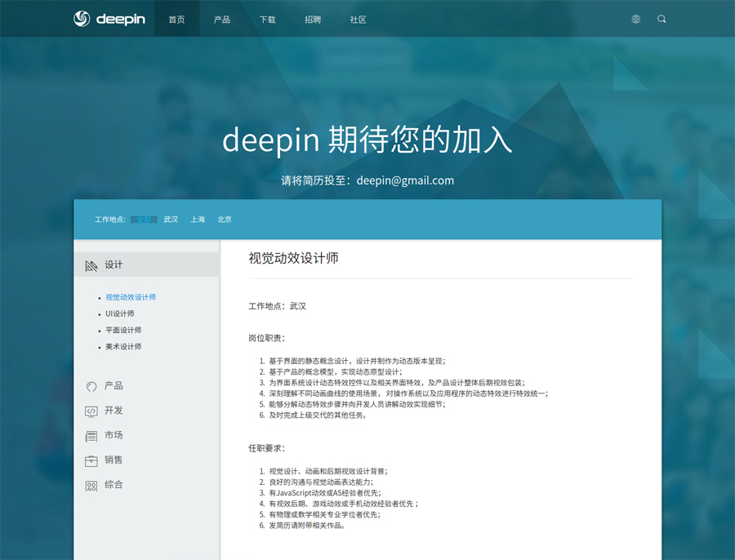Viewport: 735px width, 560px height.
Task: Expand the 综合 job category
Action: click(114, 485)
